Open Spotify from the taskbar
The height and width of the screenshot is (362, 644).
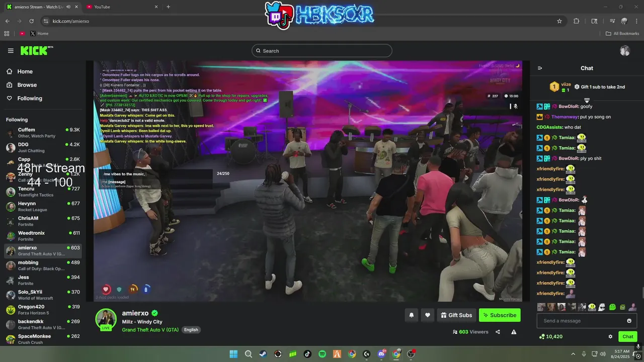323,354
